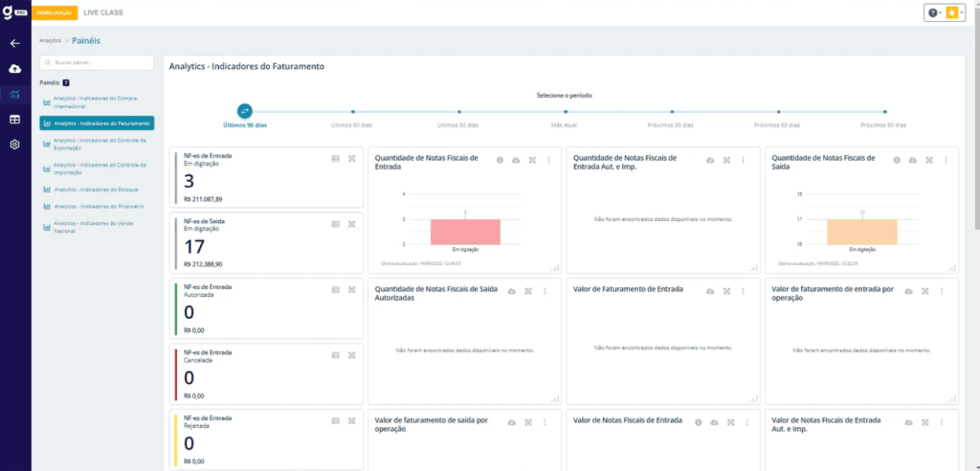The image size is (980, 471).
Task: Download Quantidade de Notas Fiscais de Entrada chart
Action: tap(515, 160)
